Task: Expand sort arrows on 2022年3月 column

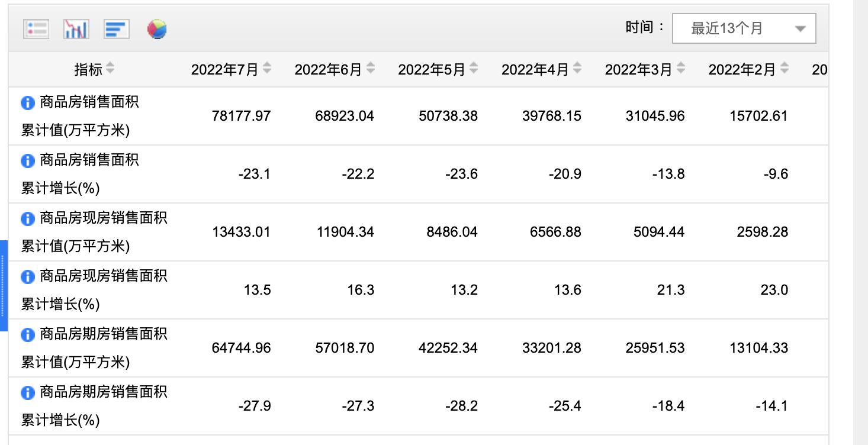Action: [680, 69]
